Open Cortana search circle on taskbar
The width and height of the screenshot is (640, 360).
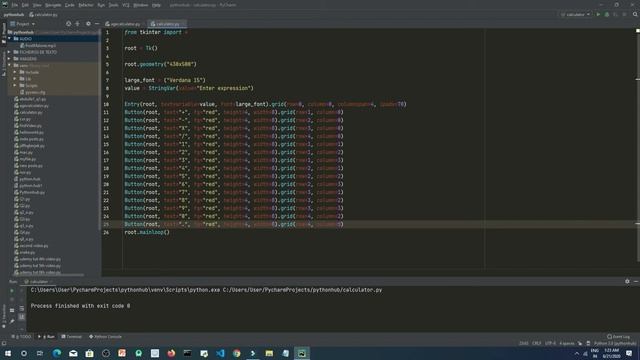(24, 353)
